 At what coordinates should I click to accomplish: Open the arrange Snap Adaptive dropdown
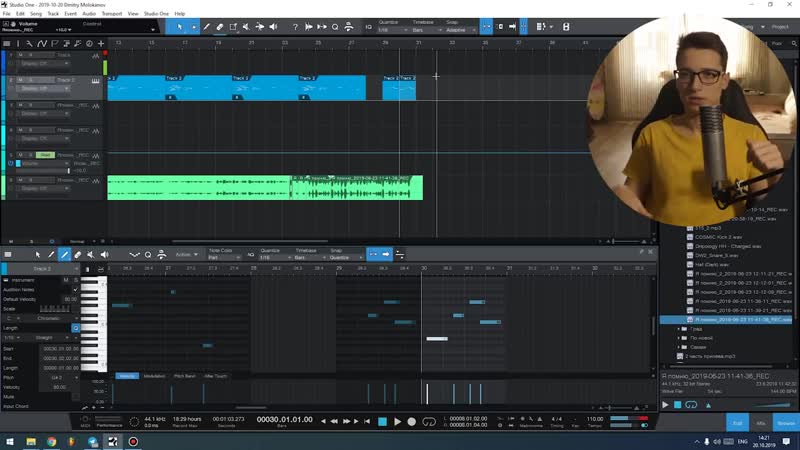coord(461,30)
